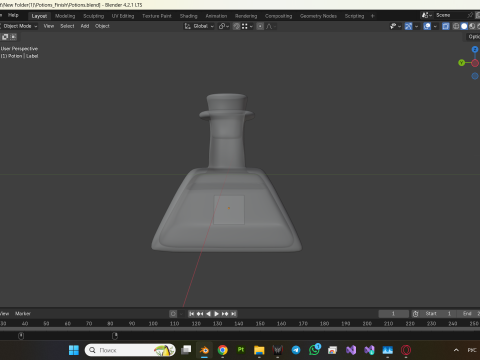This screenshot has height=360, width=480.
Task: Switch to the Rendering workspace tab
Action: pos(246,16)
